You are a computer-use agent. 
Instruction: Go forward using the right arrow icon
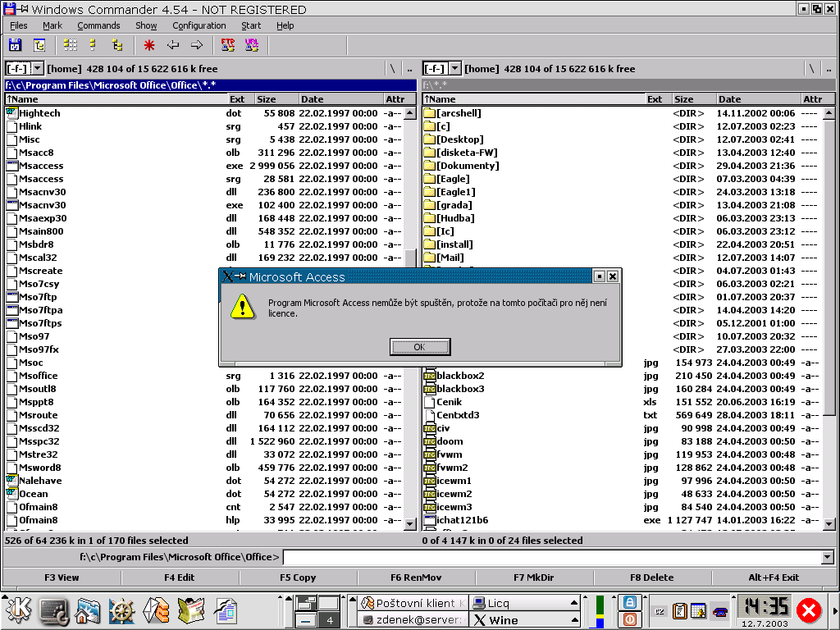pyautogui.click(x=197, y=46)
